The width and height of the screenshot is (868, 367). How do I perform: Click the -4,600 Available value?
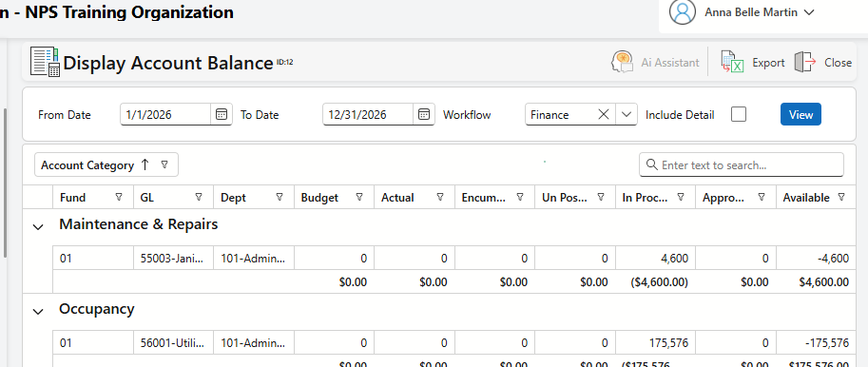(x=832, y=258)
